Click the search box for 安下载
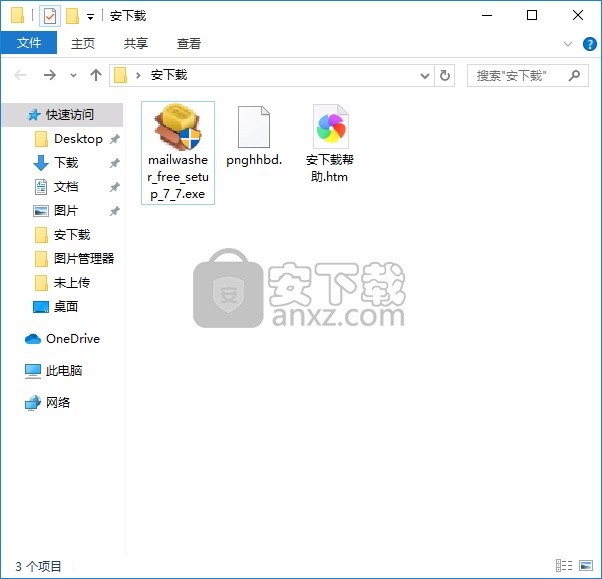The width and height of the screenshot is (602, 579). [528, 76]
